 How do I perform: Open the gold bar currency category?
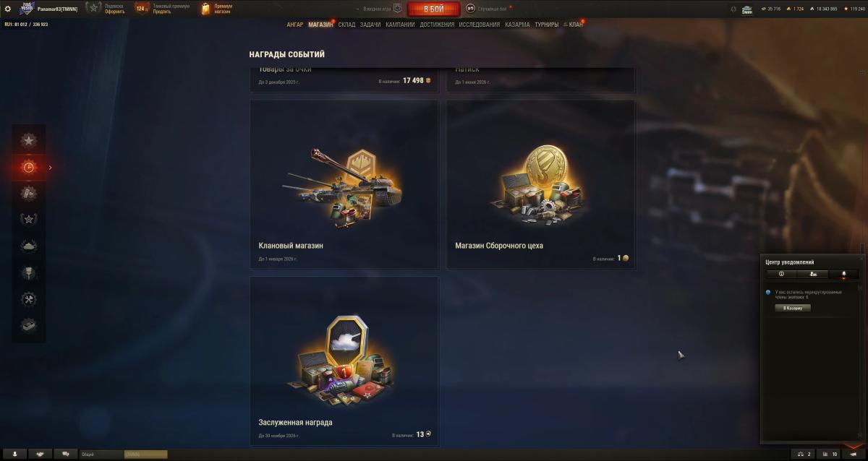pos(29,326)
